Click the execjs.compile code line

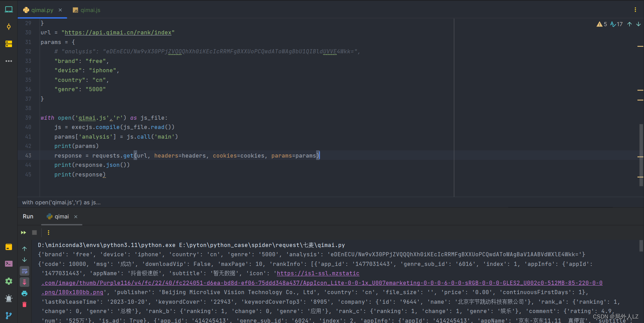114,127
